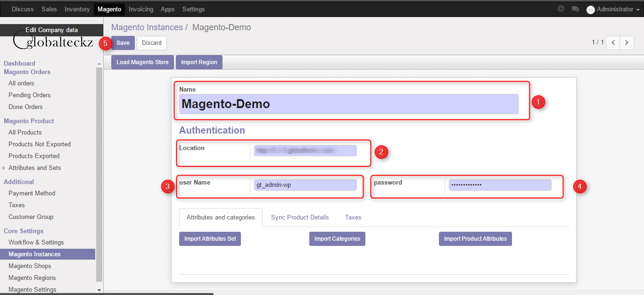The width and height of the screenshot is (644, 295).
Task: Click the Magento Product header
Action: coord(29,121)
